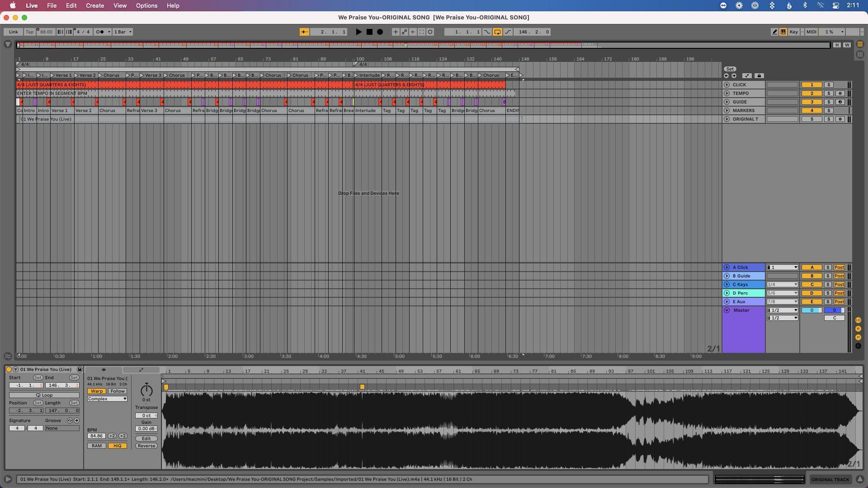
Task: Toggle the Loop switch in transport bar
Action: (497, 32)
